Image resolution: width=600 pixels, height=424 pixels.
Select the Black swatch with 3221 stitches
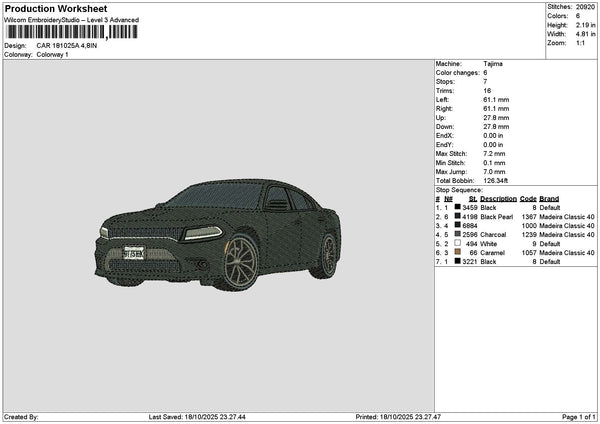coord(457,261)
